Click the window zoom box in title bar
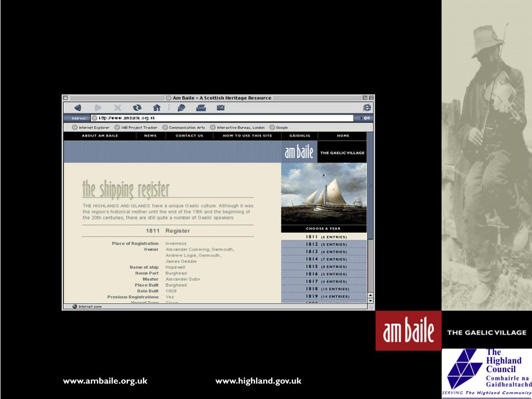The image size is (532, 399). pyautogui.click(x=365, y=98)
